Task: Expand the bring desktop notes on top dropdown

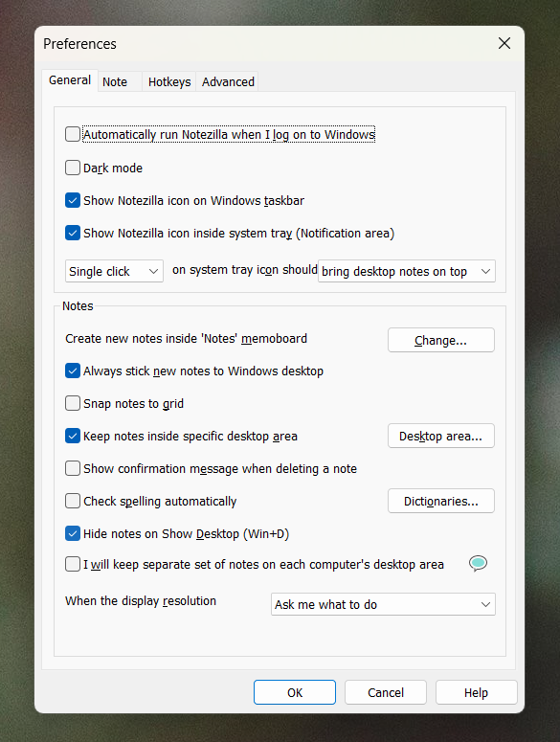Action: (407, 271)
